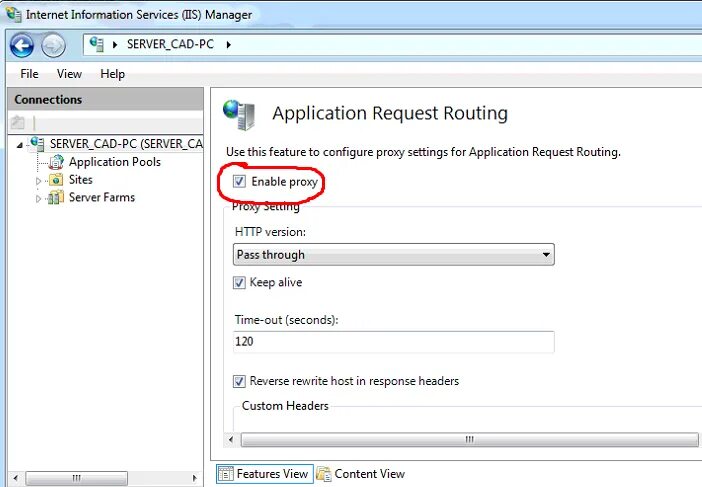Viewport: 702px width, 487px height.
Task: Click the left arrow of the settings horizontal scrollbar
Action: pyautogui.click(x=231, y=440)
